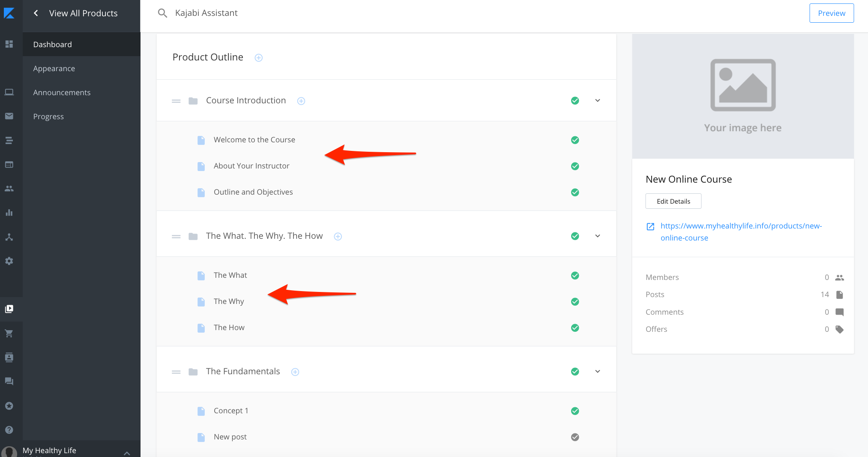Toggle completion checkmark on The Why post
The height and width of the screenshot is (457, 868).
tap(575, 301)
